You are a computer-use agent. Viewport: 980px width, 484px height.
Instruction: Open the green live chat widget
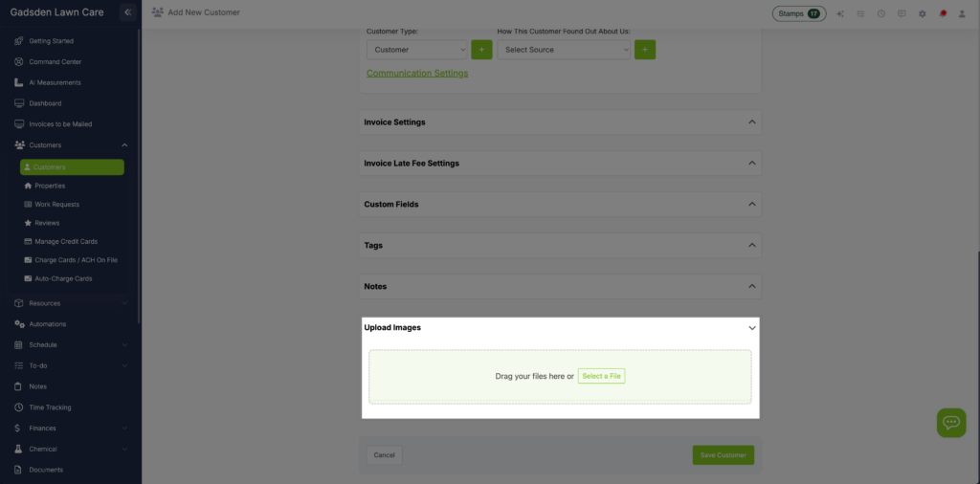click(x=950, y=422)
